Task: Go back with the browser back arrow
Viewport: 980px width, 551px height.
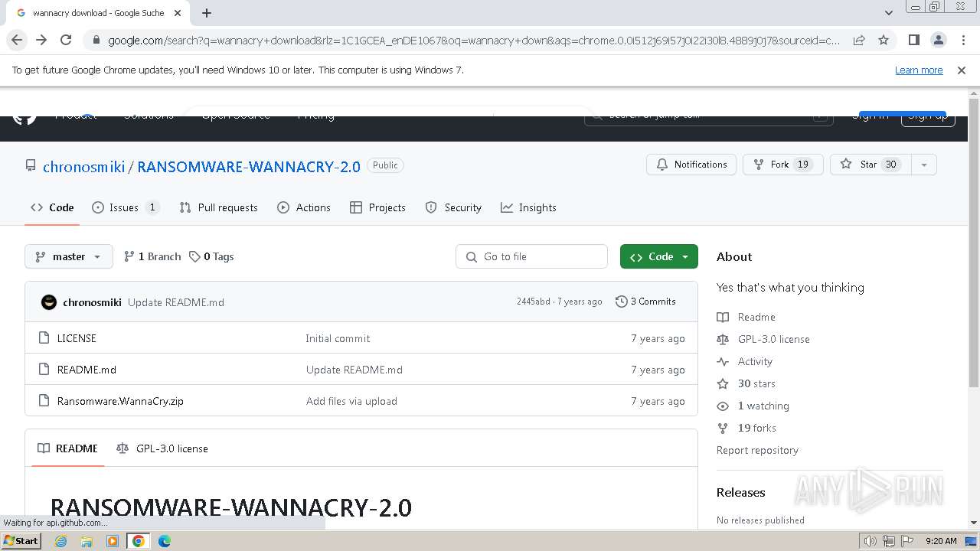Action: [x=17, y=41]
